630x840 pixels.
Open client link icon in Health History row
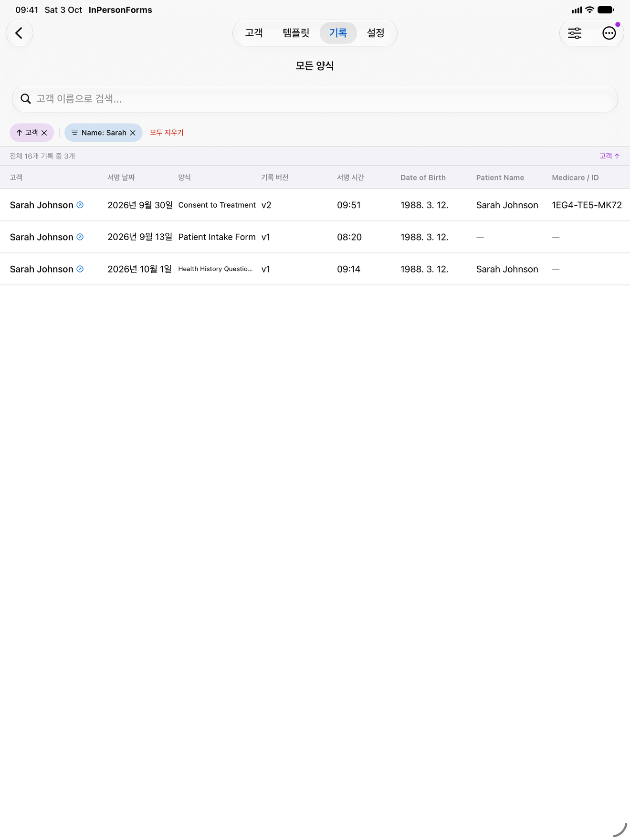(x=80, y=269)
